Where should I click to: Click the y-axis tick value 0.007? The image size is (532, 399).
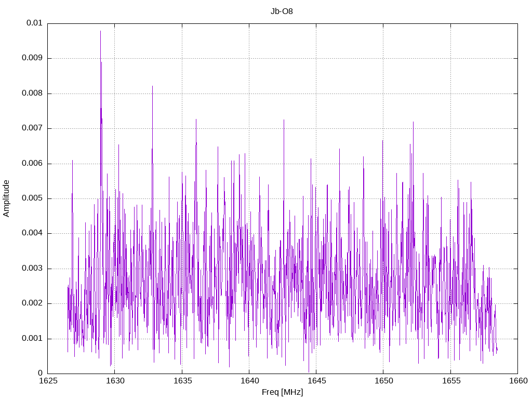click(32, 128)
